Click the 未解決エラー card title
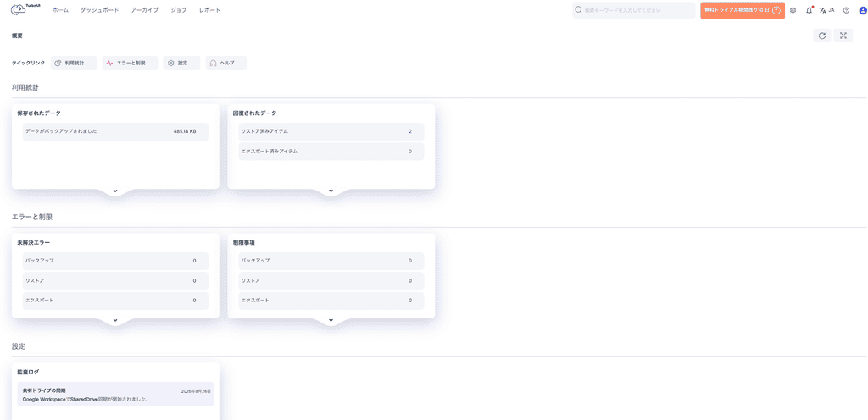868x420 pixels. tap(34, 243)
